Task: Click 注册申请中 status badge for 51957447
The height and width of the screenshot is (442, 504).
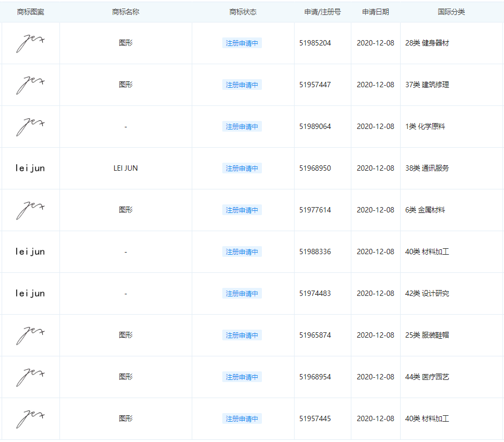Action: (242, 85)
